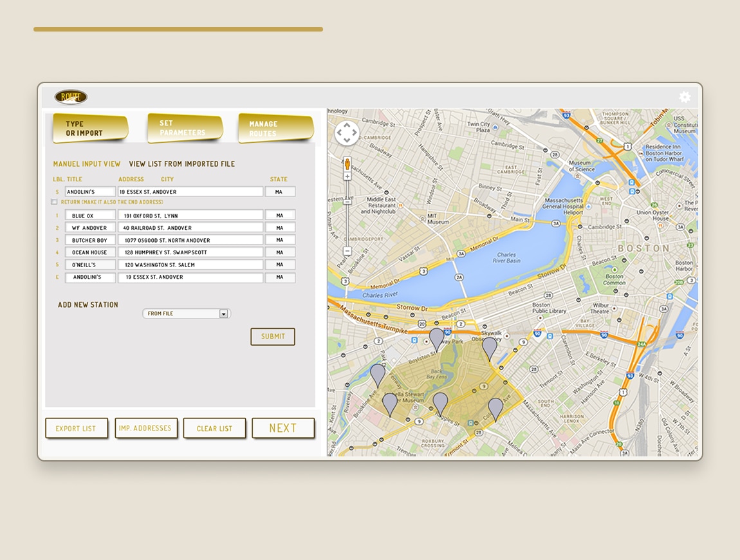Image resolution: width=740 pixels, height=560 pixels.
Task: Select the map pin on Brookline Ave
Action: click(x=378, y=376)
